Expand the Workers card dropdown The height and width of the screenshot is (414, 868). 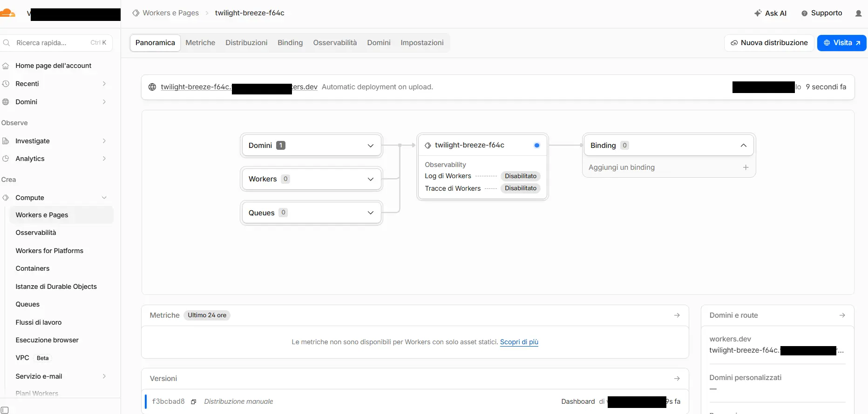pos(371,179)
